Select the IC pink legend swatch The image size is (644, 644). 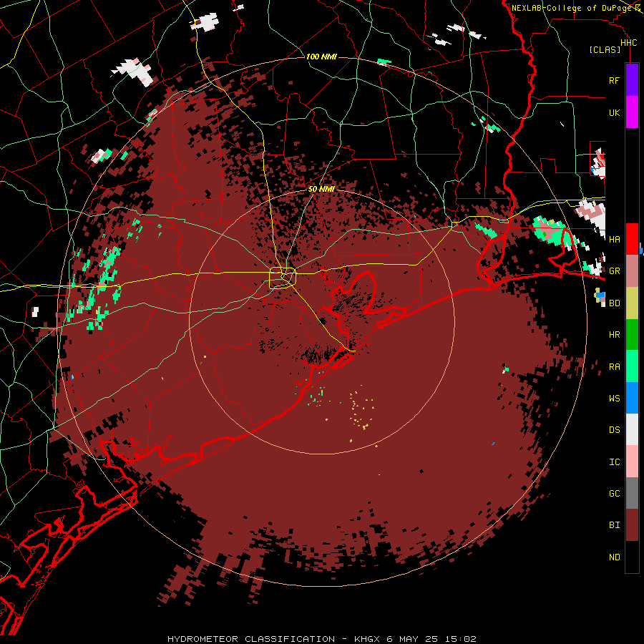632,462
